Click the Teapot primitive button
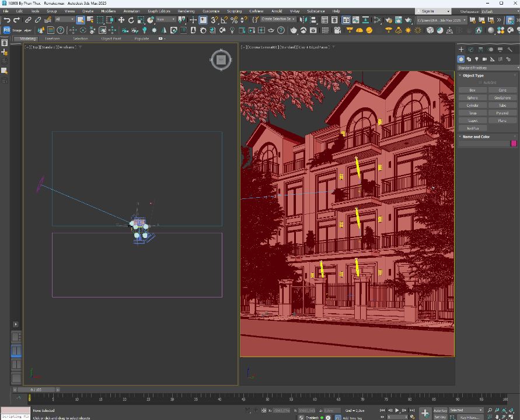This screenshot has width=520, height=420. click(x=472, y=121)
